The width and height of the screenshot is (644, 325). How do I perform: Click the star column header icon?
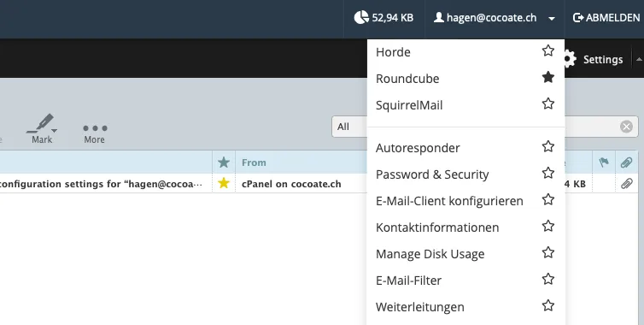(224, 162)
